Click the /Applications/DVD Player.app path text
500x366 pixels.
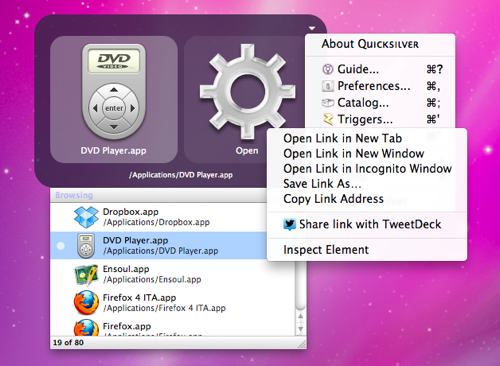point(181,175)
